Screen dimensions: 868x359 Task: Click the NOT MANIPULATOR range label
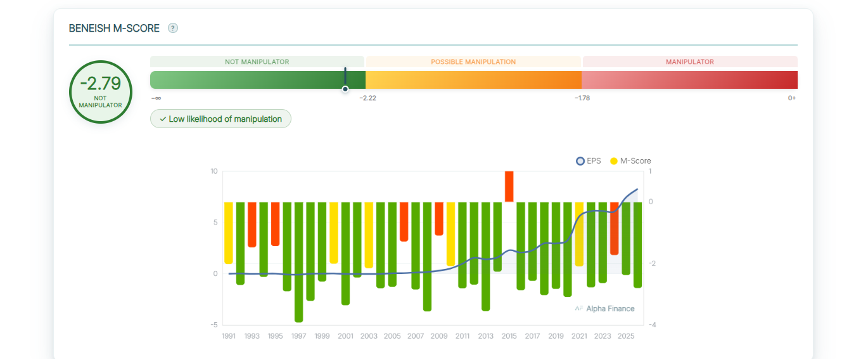click(x=257, y=62)
